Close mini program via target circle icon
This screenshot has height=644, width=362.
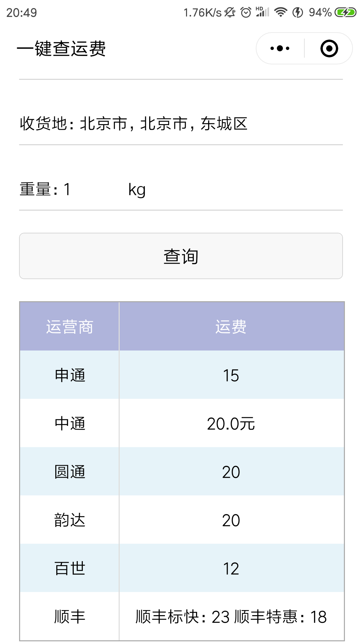(x=329, y=48)
